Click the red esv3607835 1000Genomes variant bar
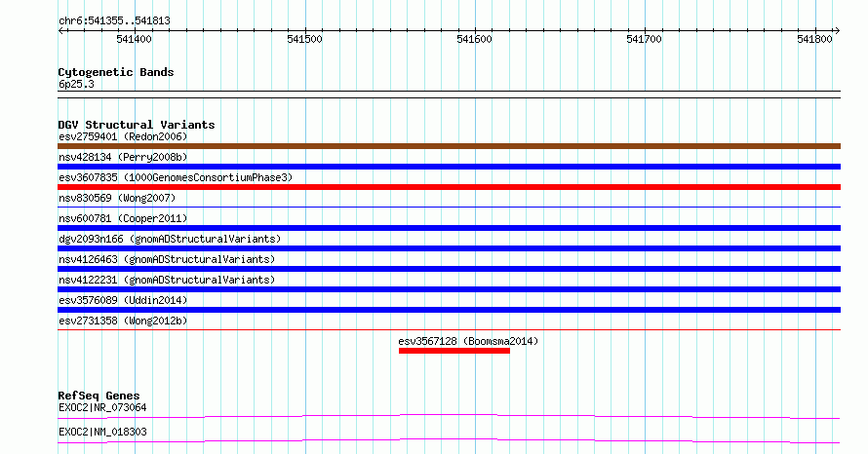The image size is (868, 454). 449,187
